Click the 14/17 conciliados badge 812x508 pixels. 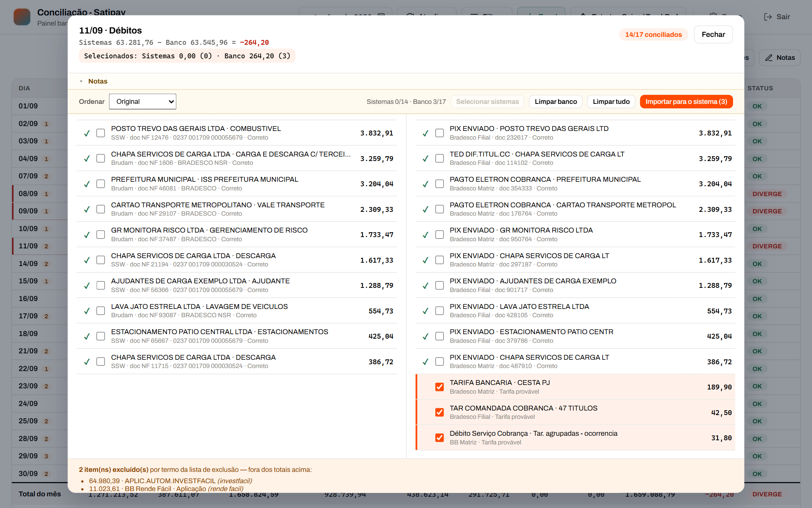tap(653, 35)
